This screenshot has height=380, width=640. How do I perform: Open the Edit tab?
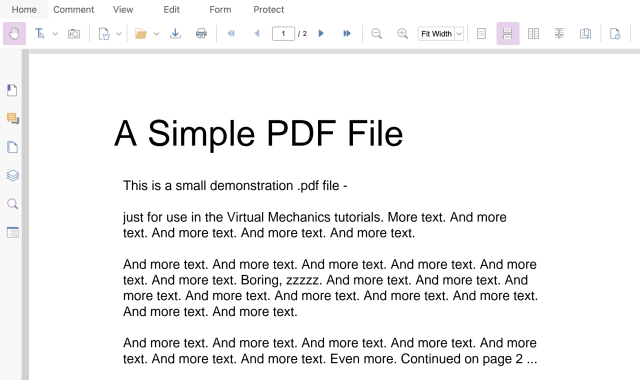click(x=171, y=9)
